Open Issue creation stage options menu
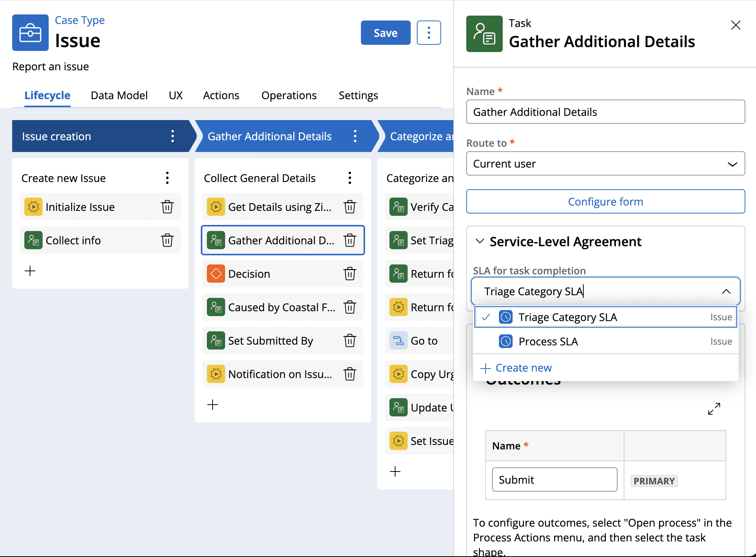This screenshot has height=557, width=756. click(x=173, y=136)
